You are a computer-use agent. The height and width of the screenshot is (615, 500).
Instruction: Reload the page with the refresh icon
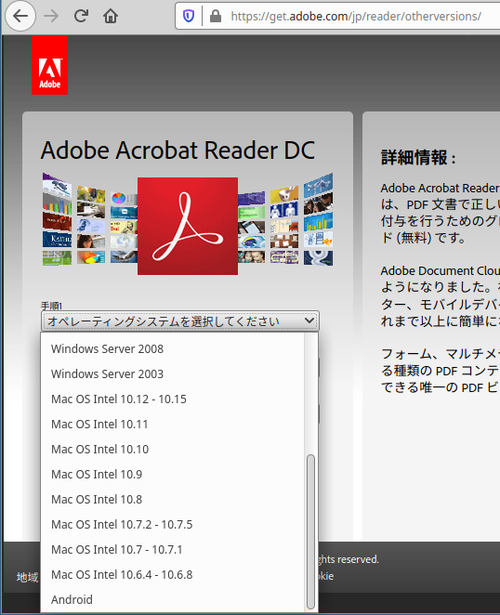point(81,16)
